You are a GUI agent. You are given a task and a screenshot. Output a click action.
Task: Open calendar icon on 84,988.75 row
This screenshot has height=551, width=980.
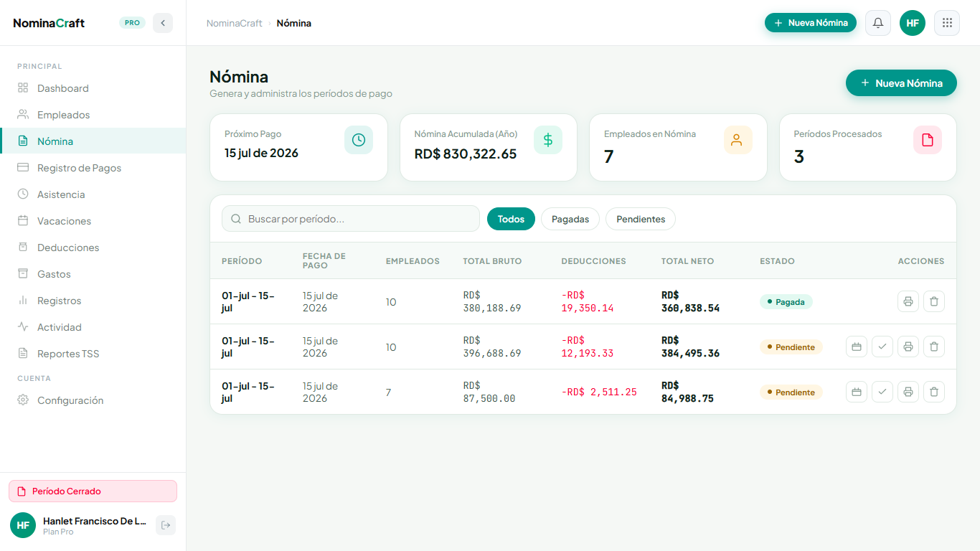[857, 392]
